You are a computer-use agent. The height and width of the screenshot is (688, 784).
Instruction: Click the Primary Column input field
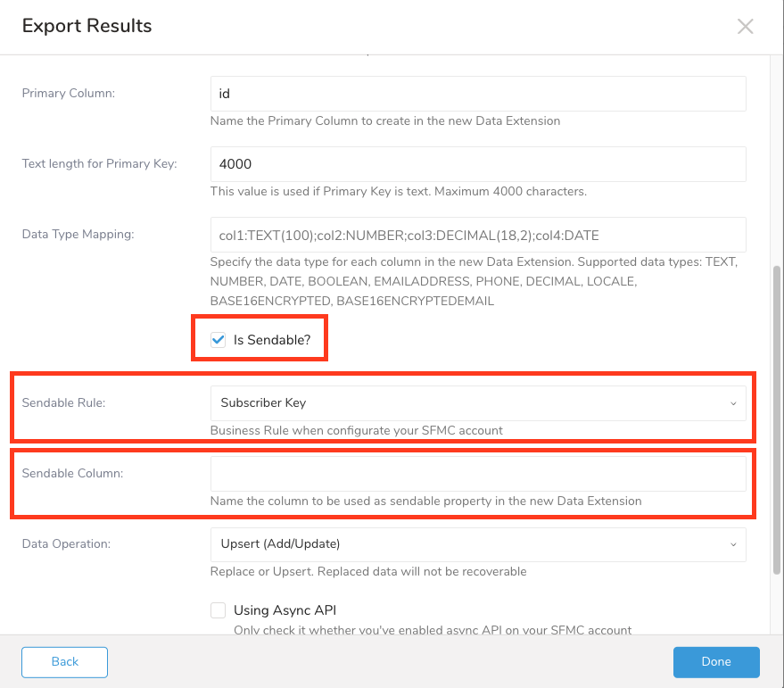click(x=477, y=94)
